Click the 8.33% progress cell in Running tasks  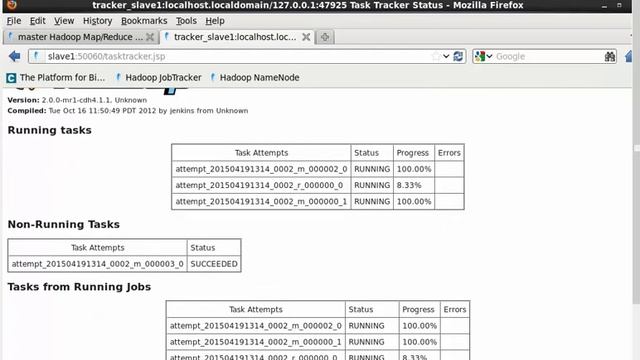click(413, 185)
